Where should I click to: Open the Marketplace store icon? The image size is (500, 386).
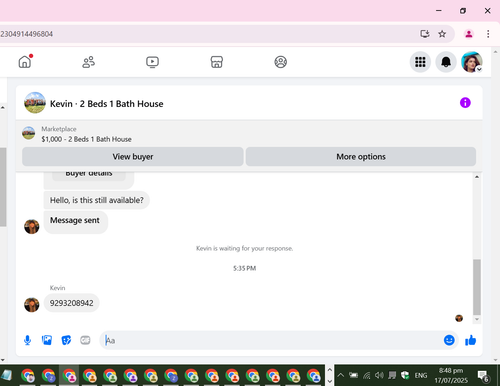[217, 62]
